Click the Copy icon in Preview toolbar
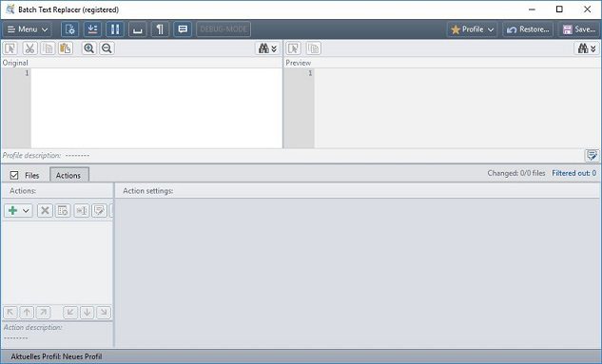The width and height of the screenshot is (602, 364). (x=314, y=48)
